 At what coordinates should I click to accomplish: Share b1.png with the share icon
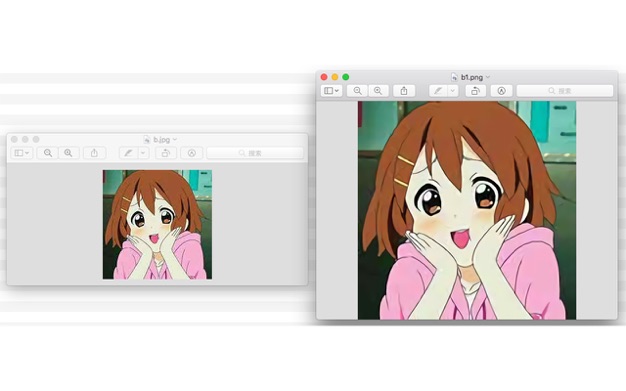[404, 91]
